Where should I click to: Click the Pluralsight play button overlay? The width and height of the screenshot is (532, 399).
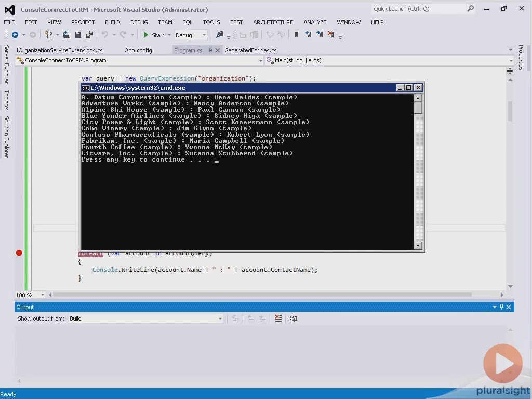[503, 364]
